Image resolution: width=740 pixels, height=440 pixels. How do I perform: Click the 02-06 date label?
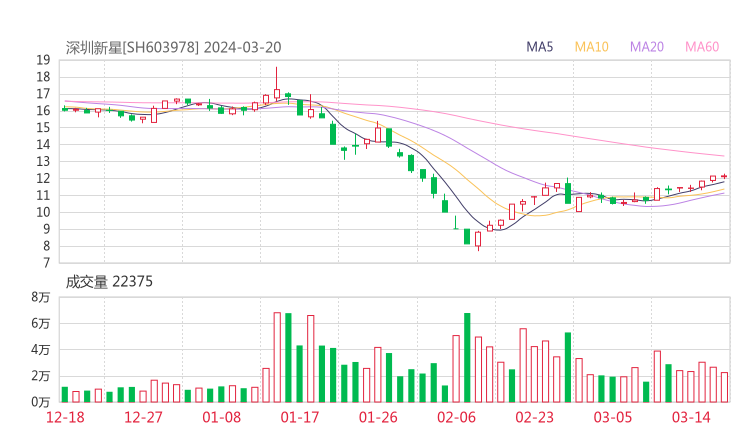(x=456, y=417)
